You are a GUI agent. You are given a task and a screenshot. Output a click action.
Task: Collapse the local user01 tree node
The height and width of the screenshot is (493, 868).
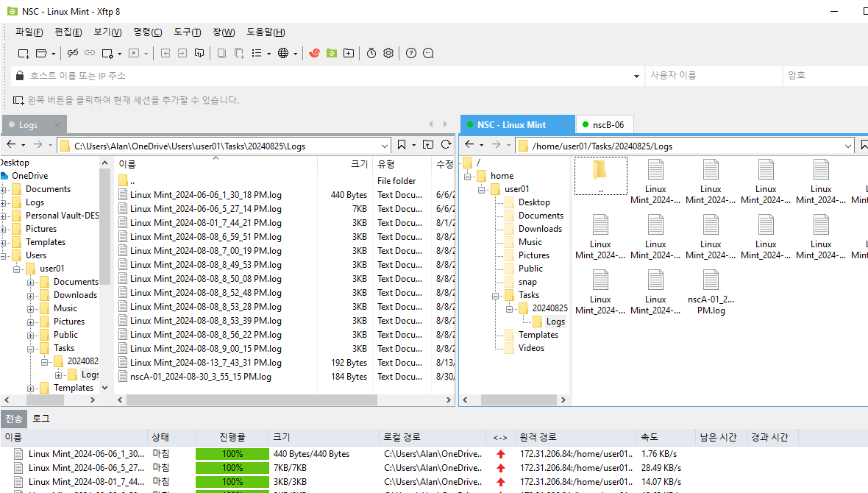tap(17, 269)
